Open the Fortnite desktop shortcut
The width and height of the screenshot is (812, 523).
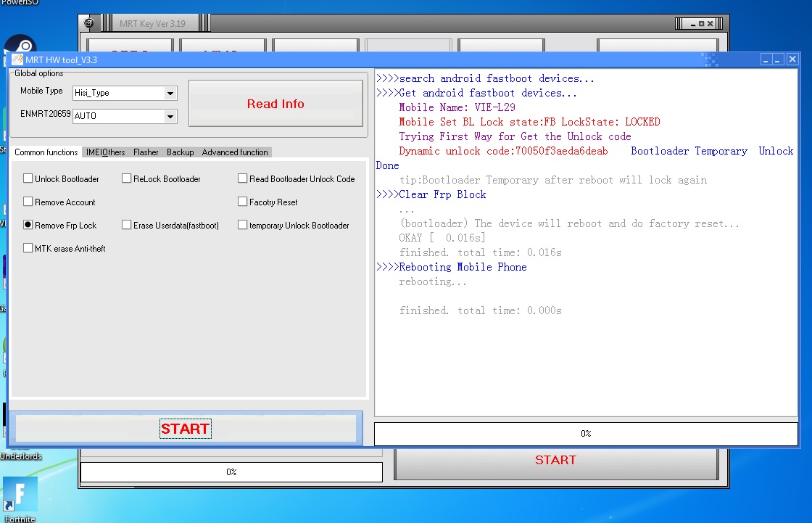(x=20, y=500)
